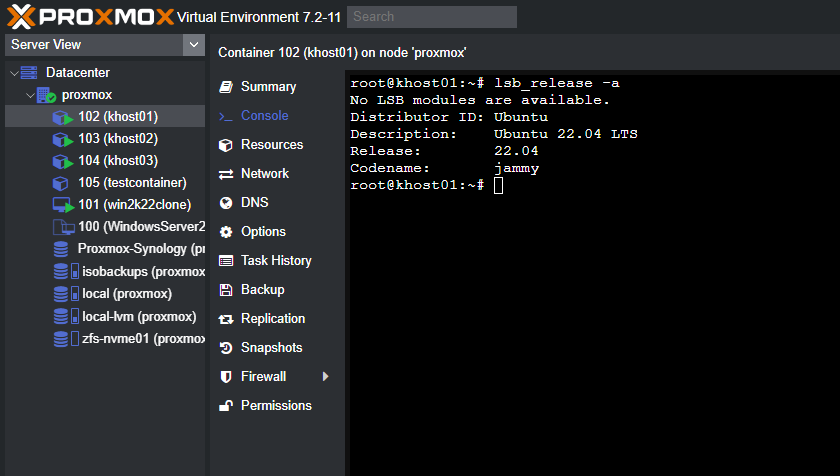Expand the Firewall submenu arrow

point(325,377)
